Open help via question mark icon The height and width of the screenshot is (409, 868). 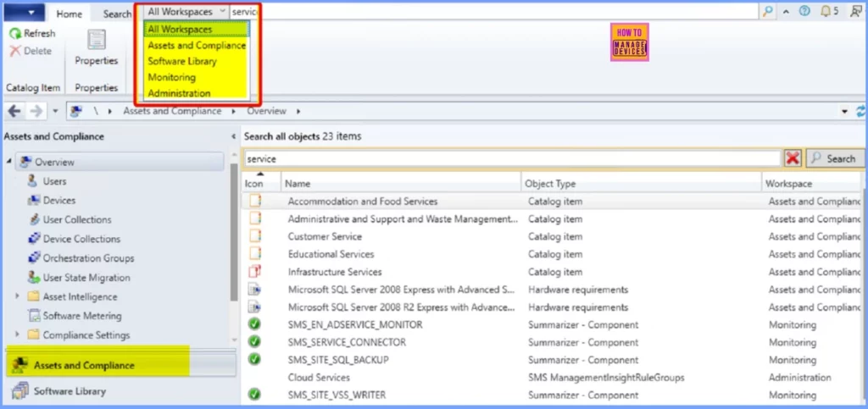click(805, 11)
